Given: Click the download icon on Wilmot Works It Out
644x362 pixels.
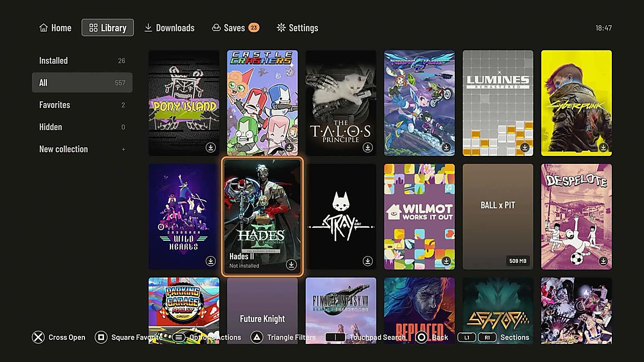Looking at the screenshot, I should [446, 261].
